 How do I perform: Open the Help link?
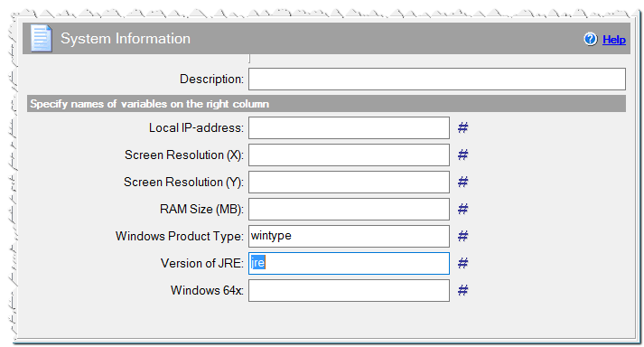614,40
